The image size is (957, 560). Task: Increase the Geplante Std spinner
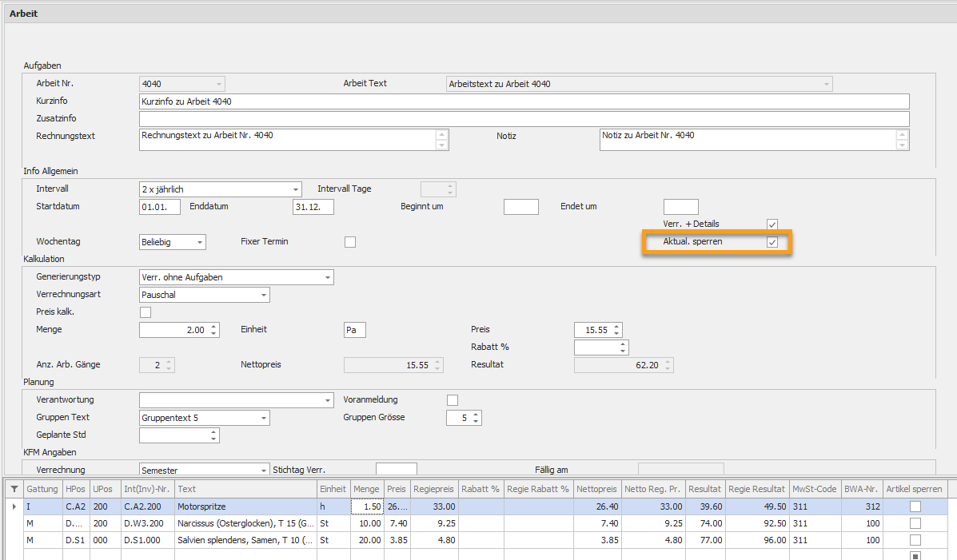coord(213,432)
